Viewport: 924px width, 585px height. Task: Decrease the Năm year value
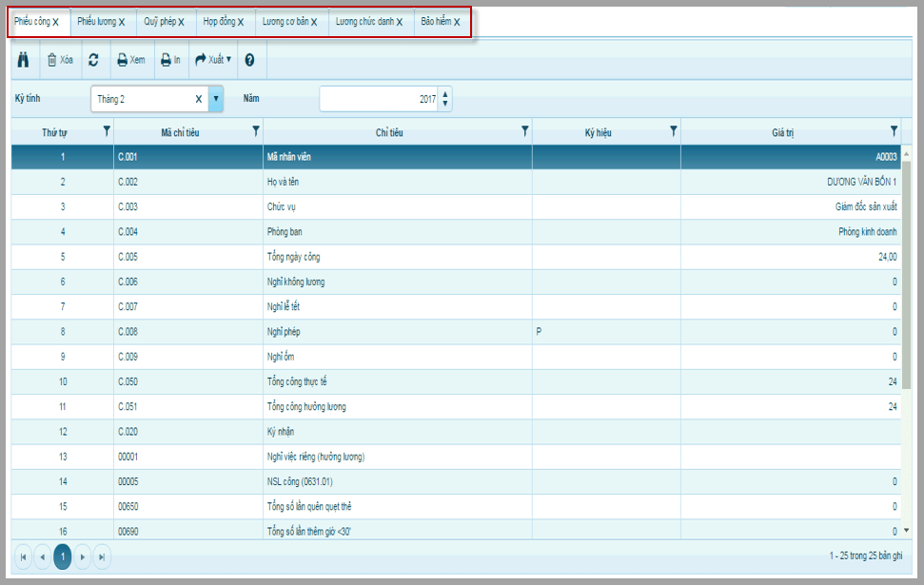[445, 104]
